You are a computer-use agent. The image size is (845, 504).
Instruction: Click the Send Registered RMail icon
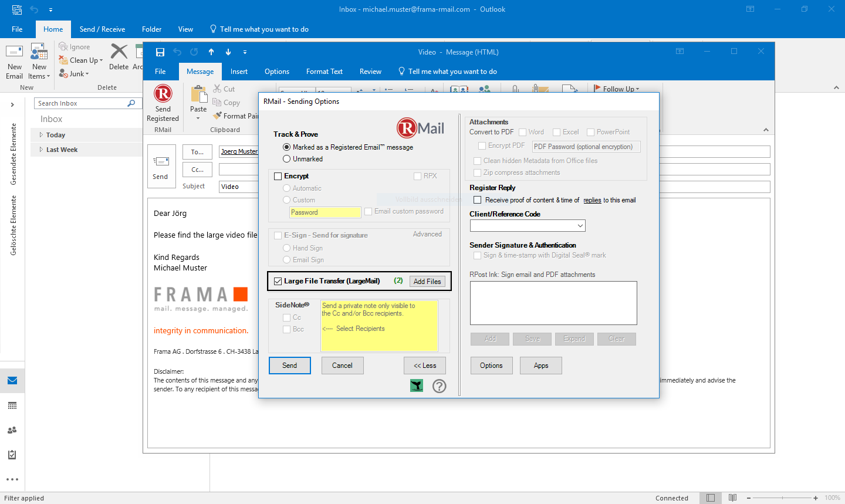point(163,94)
